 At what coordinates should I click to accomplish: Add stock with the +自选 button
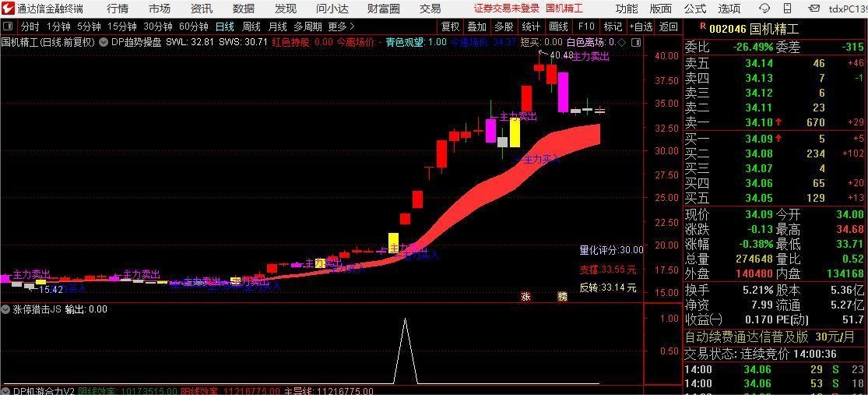pyautogui.click(x=641, y=26)
